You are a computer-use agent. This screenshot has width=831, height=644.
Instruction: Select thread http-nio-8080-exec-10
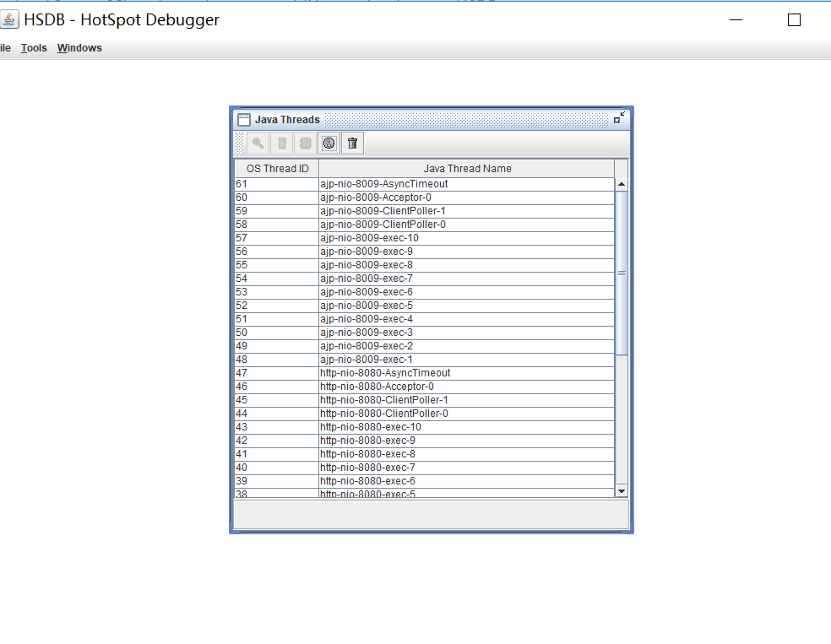coord(467,427)
